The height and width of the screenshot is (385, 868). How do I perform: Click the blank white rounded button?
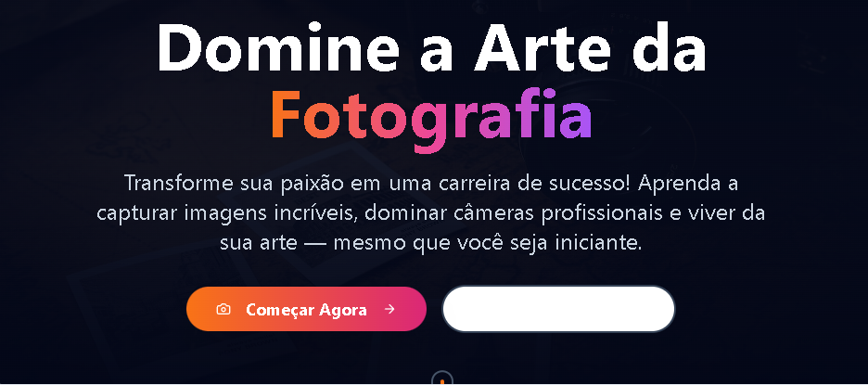pyautogui.click(x=558, y=309)
